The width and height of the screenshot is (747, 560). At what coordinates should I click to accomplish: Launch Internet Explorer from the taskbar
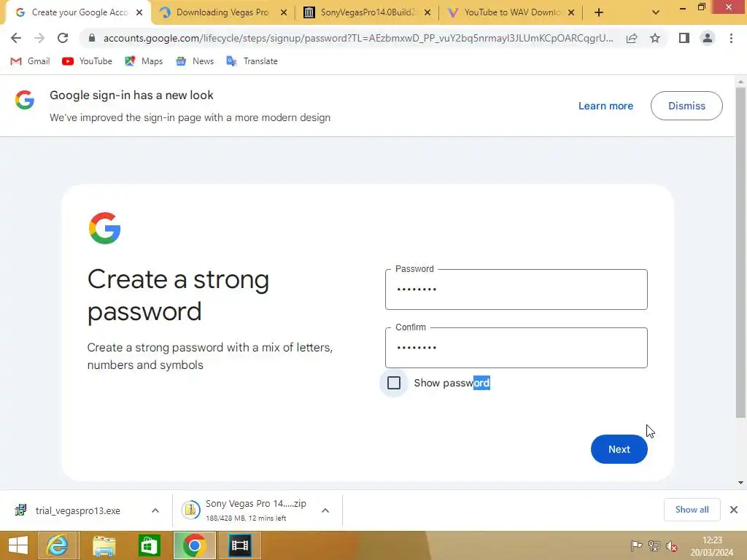(57, 545)
